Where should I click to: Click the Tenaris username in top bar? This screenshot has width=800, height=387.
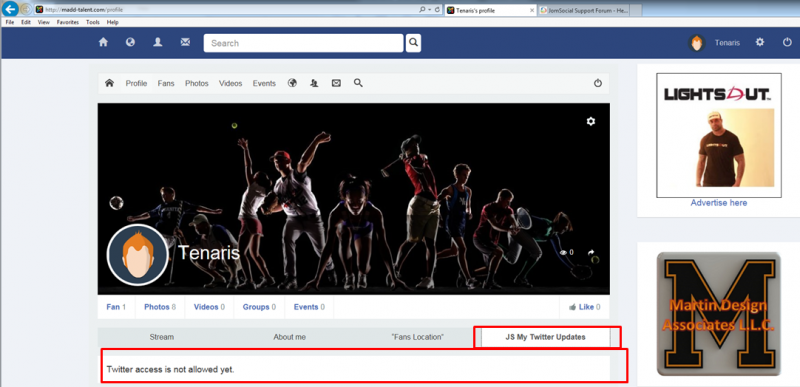(x=727, y=43)
